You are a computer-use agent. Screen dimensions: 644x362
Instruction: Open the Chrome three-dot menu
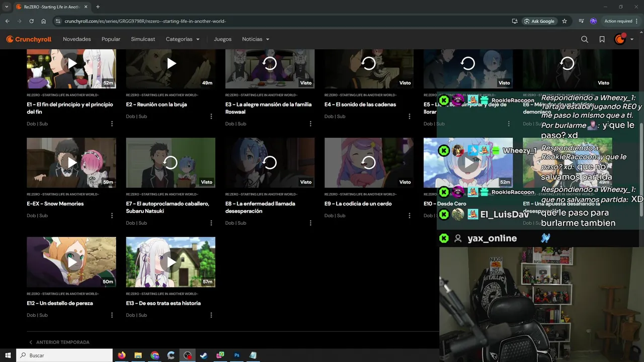[x=637, y=21]
